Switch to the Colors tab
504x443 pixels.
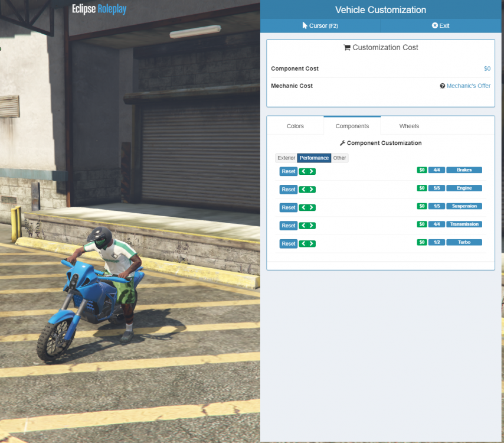[295, 126]
